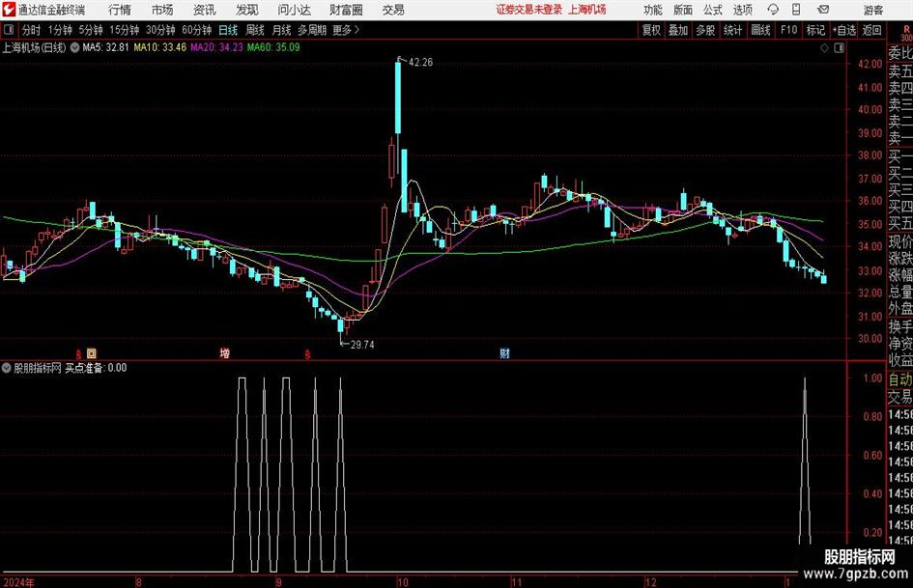Switch to the 月线 monthly tab
The height and width of the screenshot is (588, 913).
(282, 30)
